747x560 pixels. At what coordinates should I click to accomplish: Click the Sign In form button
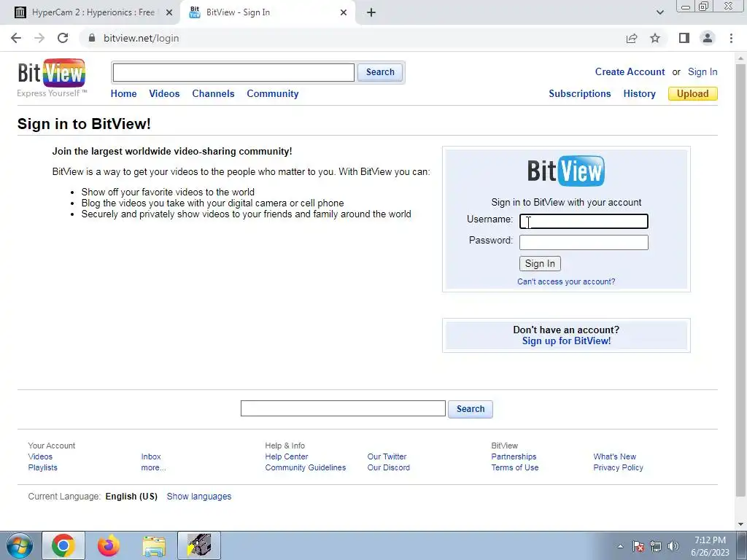coord(540,264)
